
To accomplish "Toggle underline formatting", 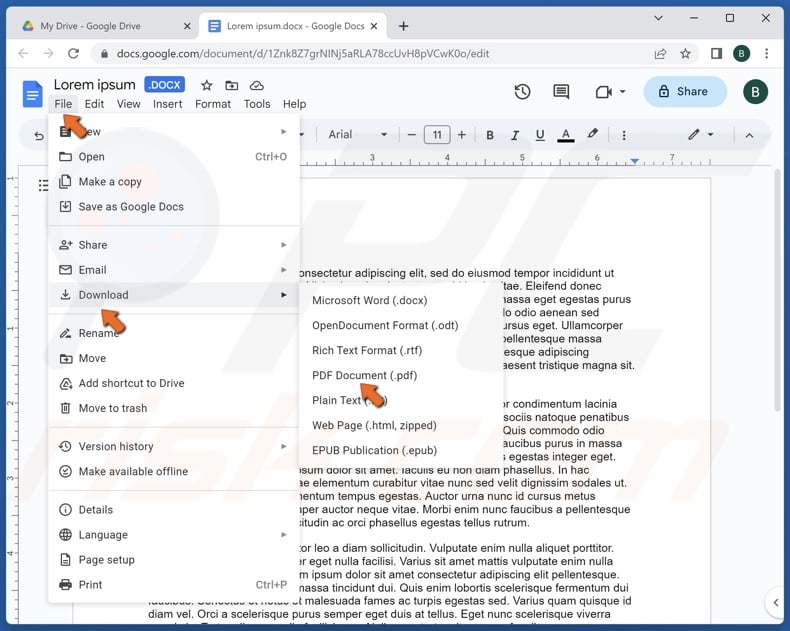I will 540,135.
